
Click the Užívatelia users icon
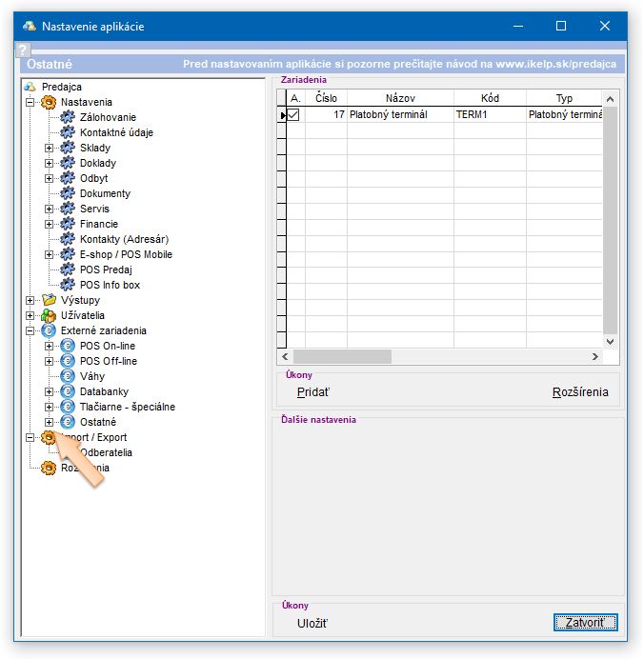49,315
